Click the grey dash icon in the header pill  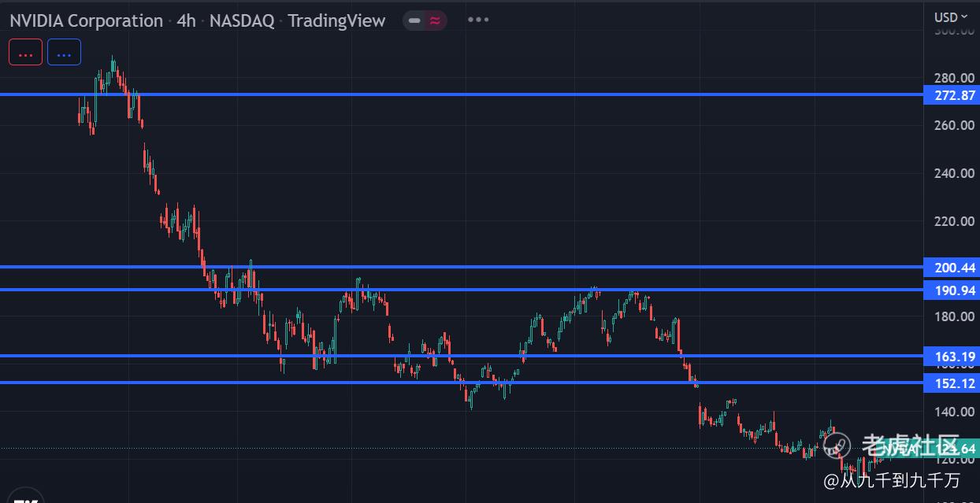[x=414, y=20]
